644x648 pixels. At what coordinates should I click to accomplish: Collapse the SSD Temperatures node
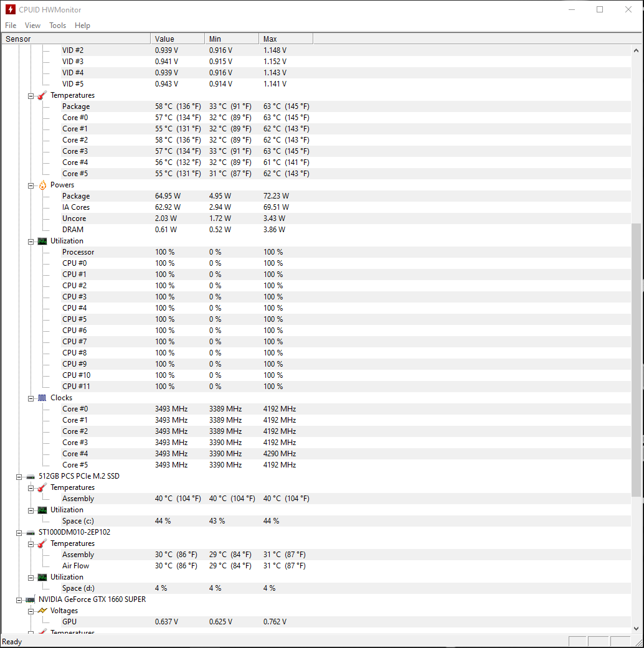(x=31, y=488)
